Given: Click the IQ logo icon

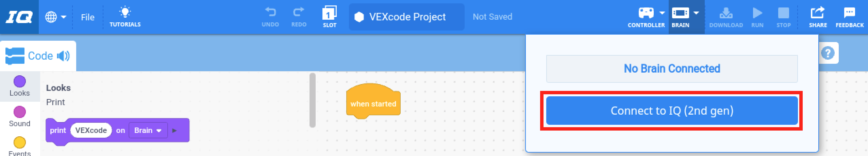Looking at the screenshot, I should click(19, 17).
